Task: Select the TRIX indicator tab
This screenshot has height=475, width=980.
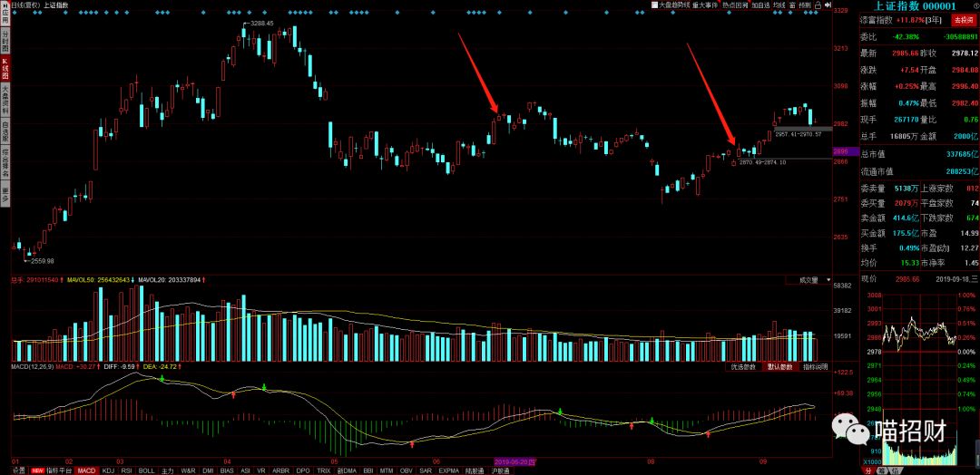Action: pyautogui.click(x=323, y=470)
